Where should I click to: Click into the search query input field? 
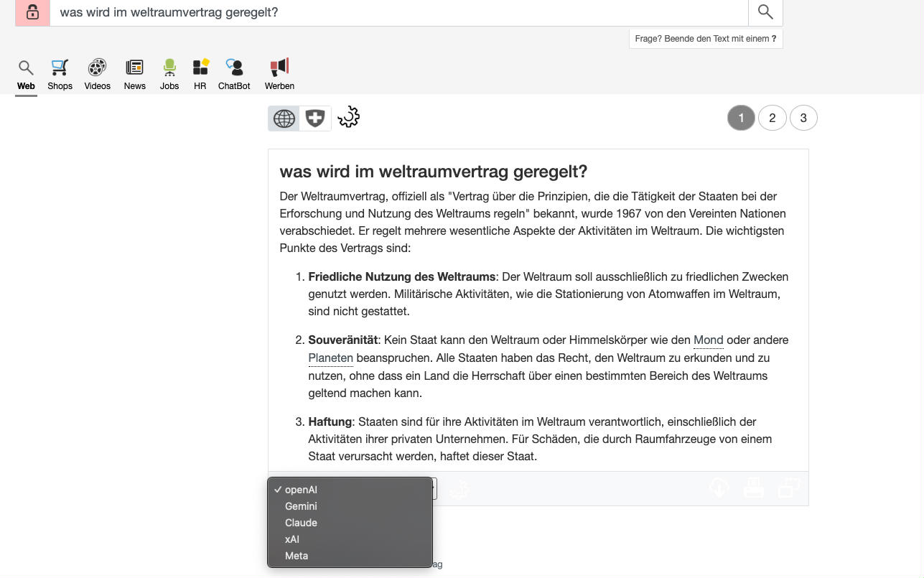point(399,12)
